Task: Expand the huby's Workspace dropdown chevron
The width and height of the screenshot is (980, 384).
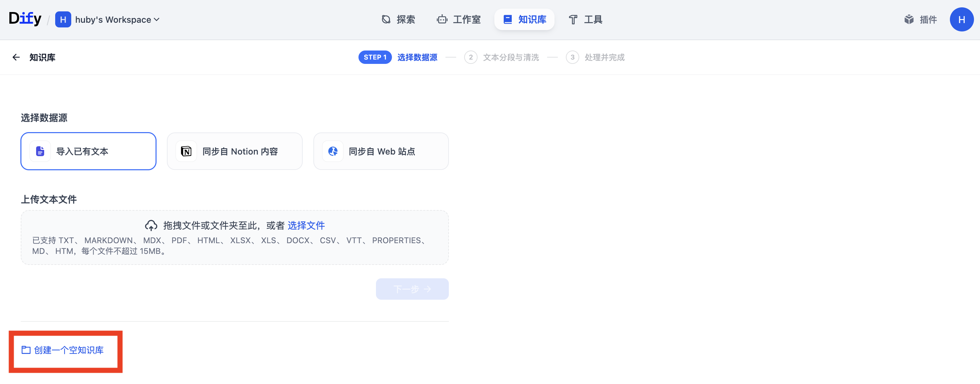Action: pyautogui.click(x=157, y=19)
